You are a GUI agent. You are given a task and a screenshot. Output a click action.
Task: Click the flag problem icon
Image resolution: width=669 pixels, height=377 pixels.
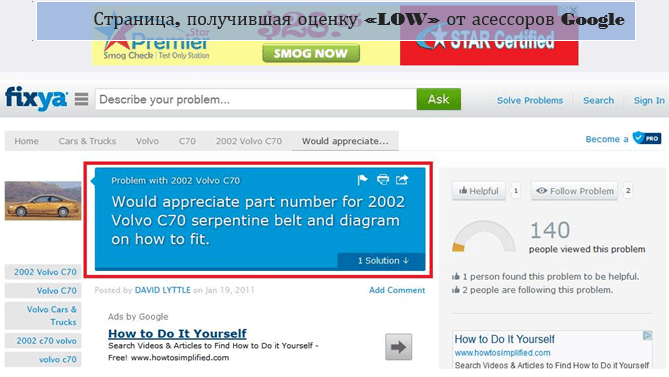362,180
